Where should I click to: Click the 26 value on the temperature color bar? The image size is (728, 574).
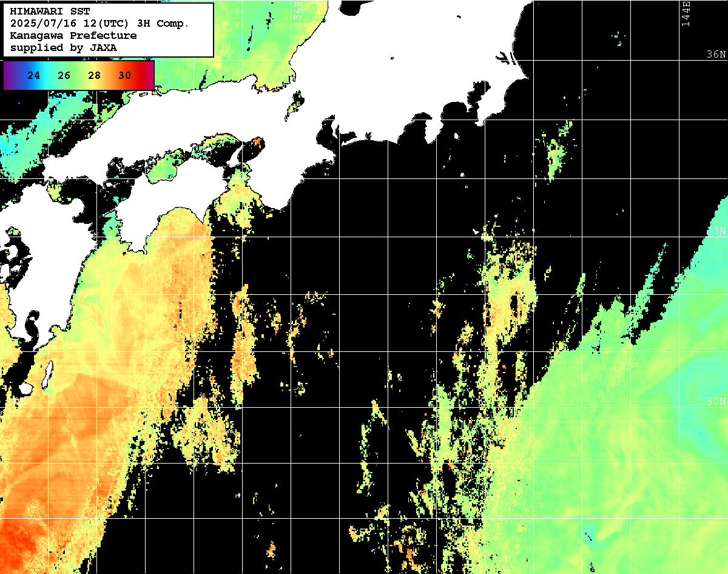pos(64,75)
